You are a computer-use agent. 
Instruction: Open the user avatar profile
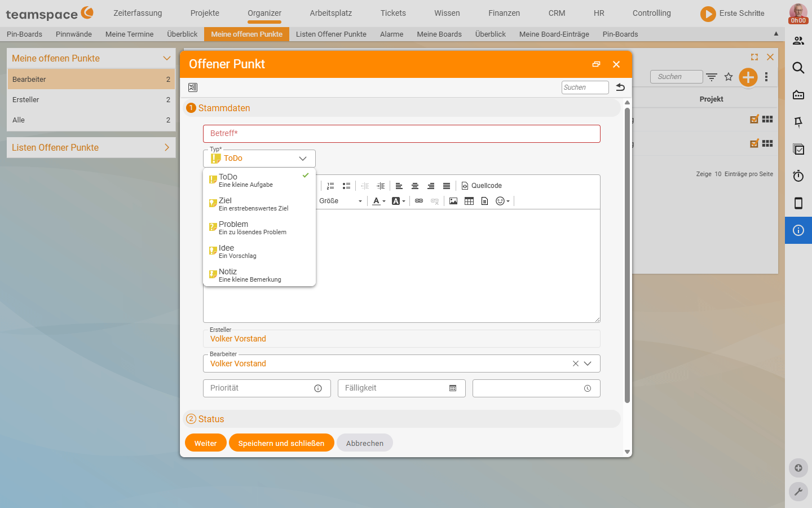click(x=798, y=12)
